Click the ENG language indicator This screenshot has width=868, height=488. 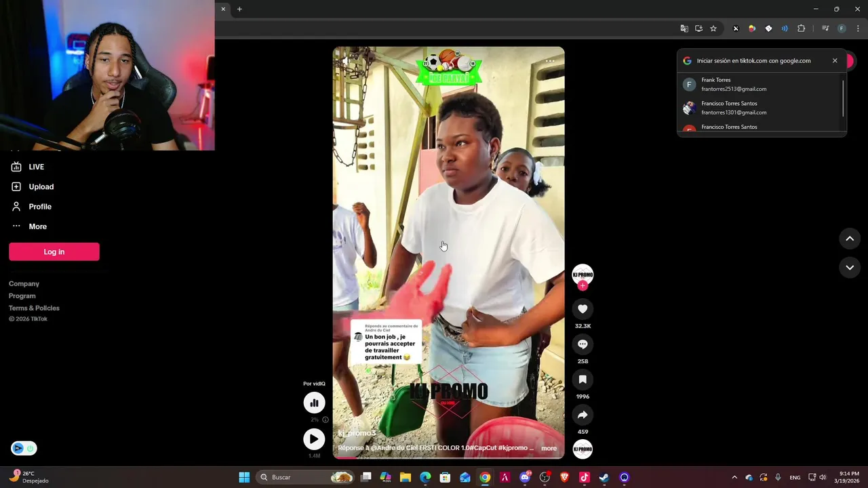pos(795,477)
